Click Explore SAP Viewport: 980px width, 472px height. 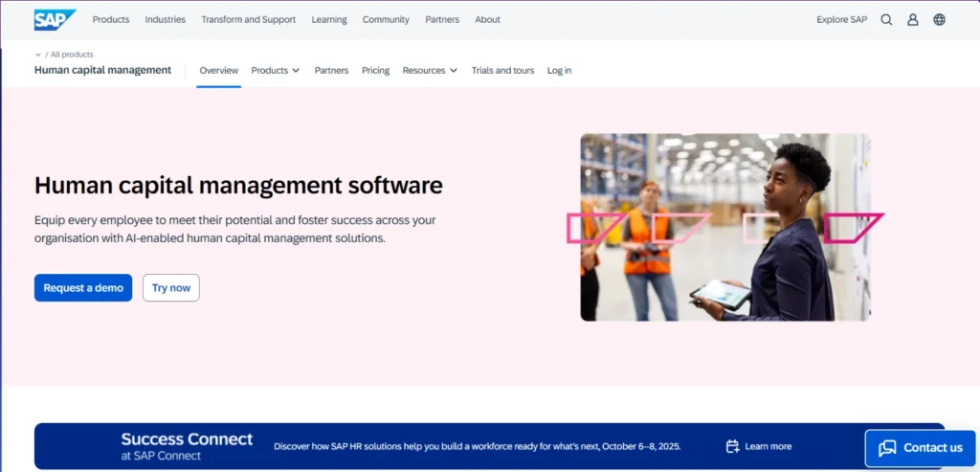[x=842, y=19]
